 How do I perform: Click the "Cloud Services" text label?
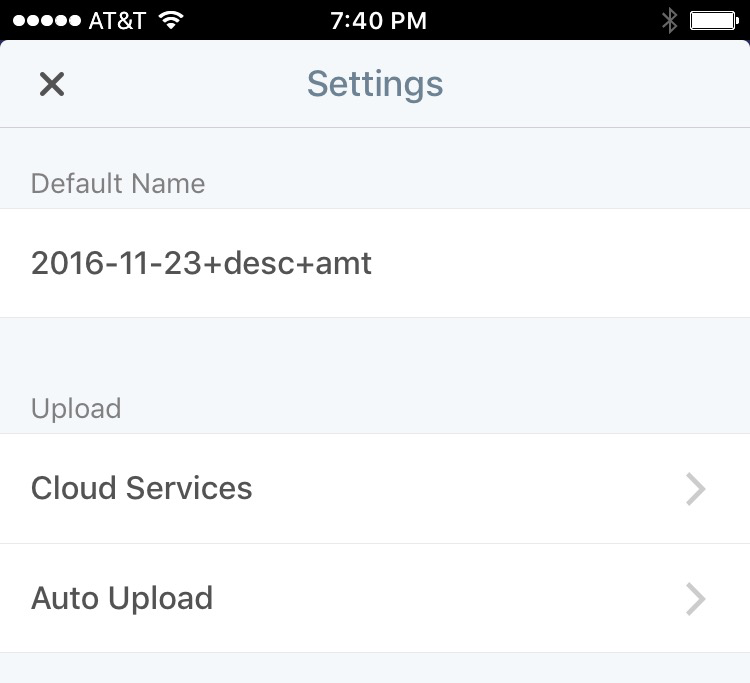[x=142, y=488]
